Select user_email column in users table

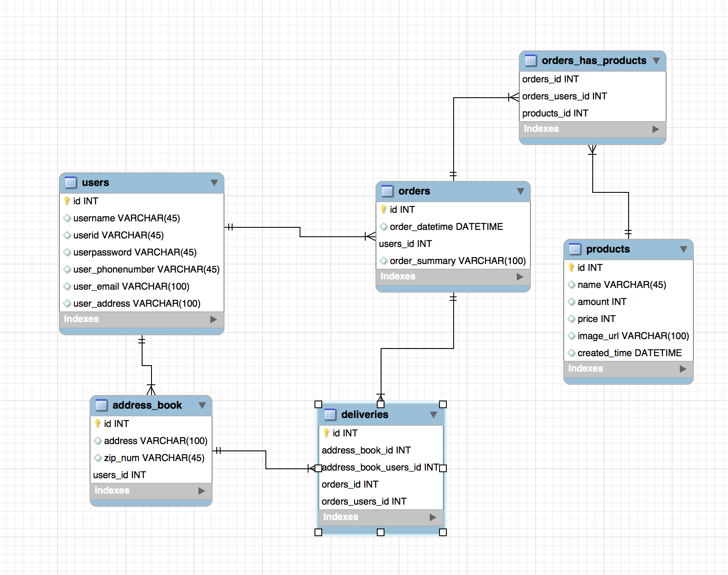point(131,286)
